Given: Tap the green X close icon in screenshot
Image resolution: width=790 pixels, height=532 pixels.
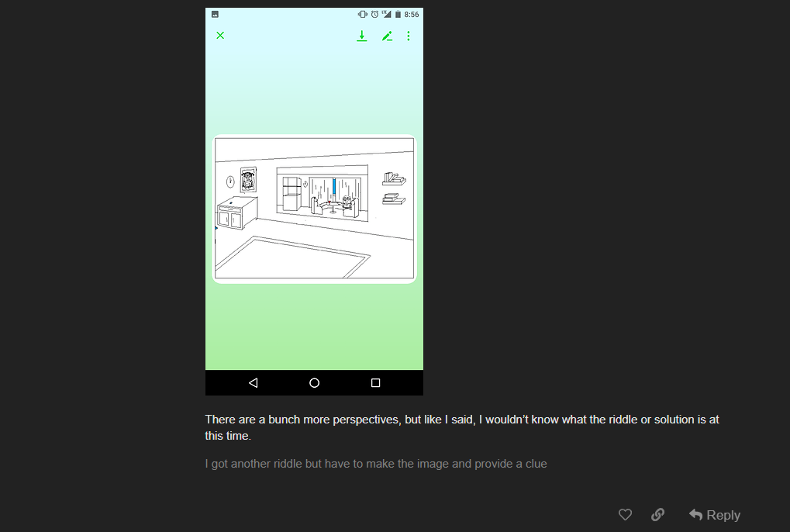Looking at the screenshot, I should pyautogui.click(x=220, y=35).
